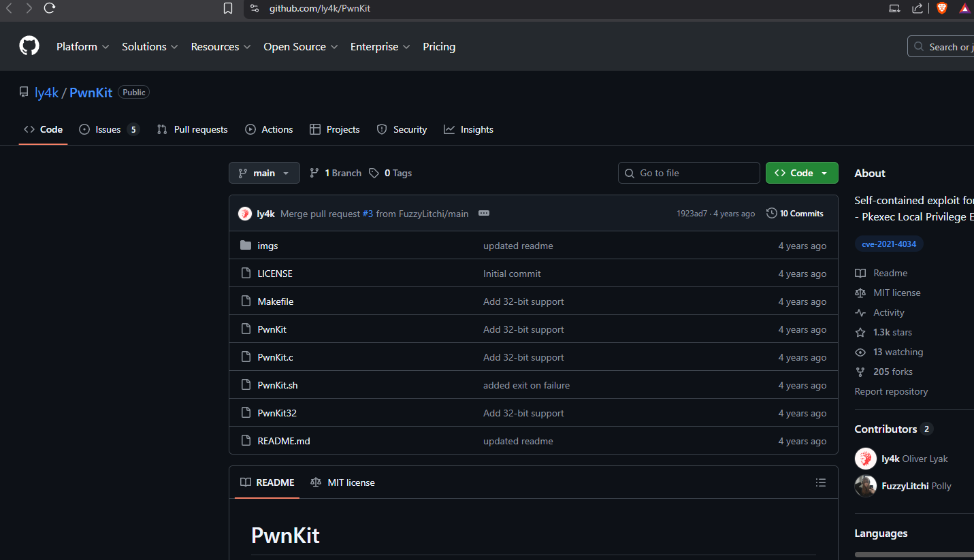The height and width of the screenshot is (560, 974).
Task: Click ly4k avatar in latest commit row
Action: (x=245, y=214)
